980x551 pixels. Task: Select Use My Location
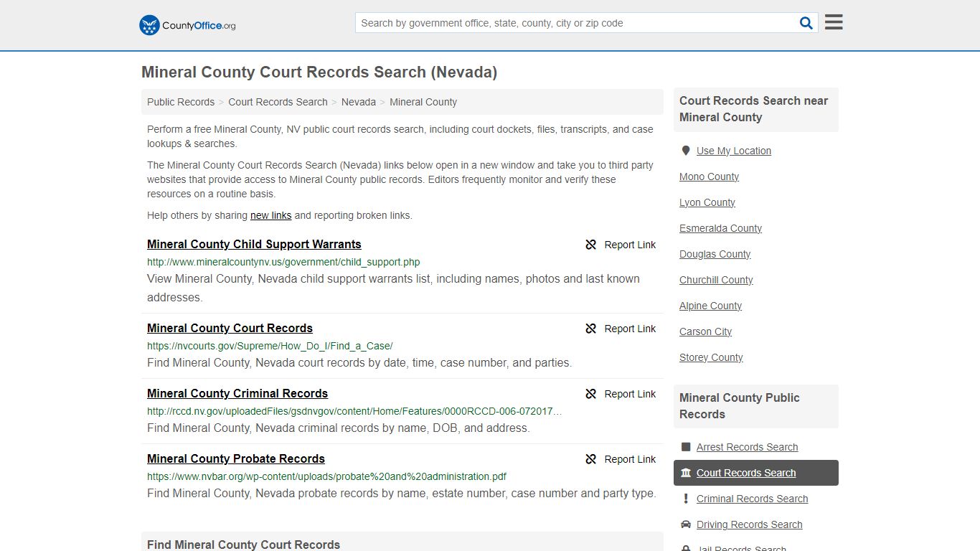tap(733, 151)
